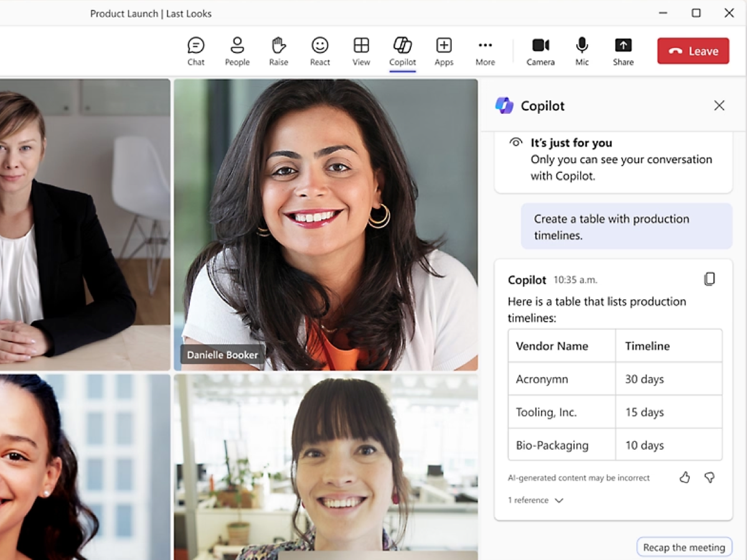Show the People list
The width and height of the screenshot is (747, 560).
pyautogui.click(x=237, y=51)
